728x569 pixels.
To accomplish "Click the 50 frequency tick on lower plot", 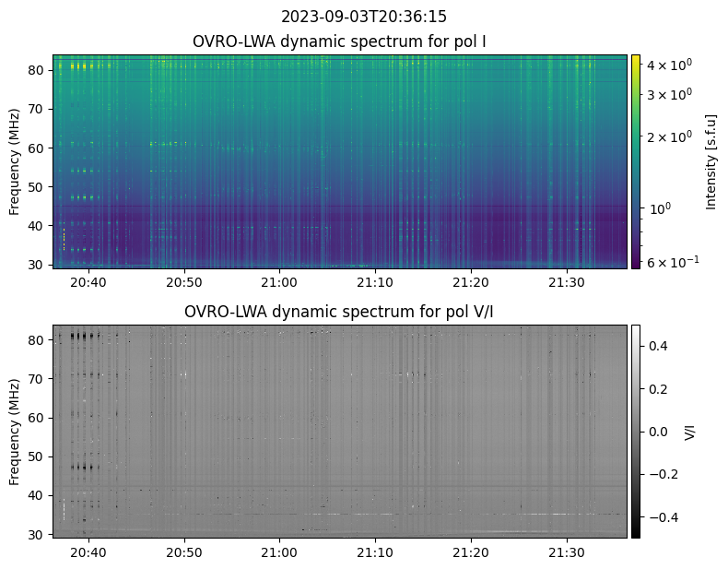I will [x=38, y=456].
